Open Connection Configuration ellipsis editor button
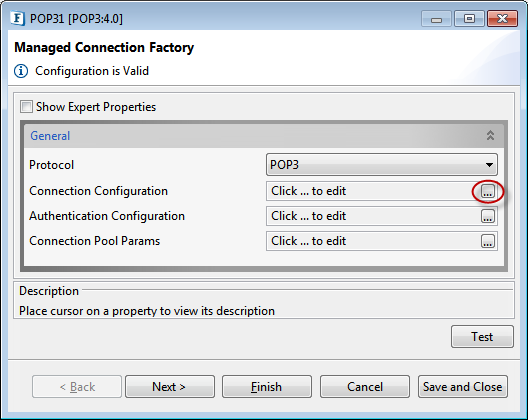Screen dimensions: 528x420 [488, 191]
